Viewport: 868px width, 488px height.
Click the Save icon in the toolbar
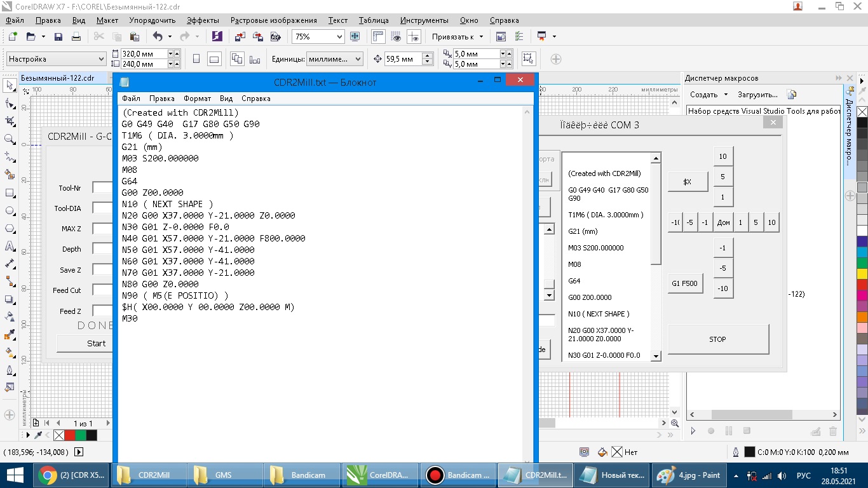pos(58,37)
